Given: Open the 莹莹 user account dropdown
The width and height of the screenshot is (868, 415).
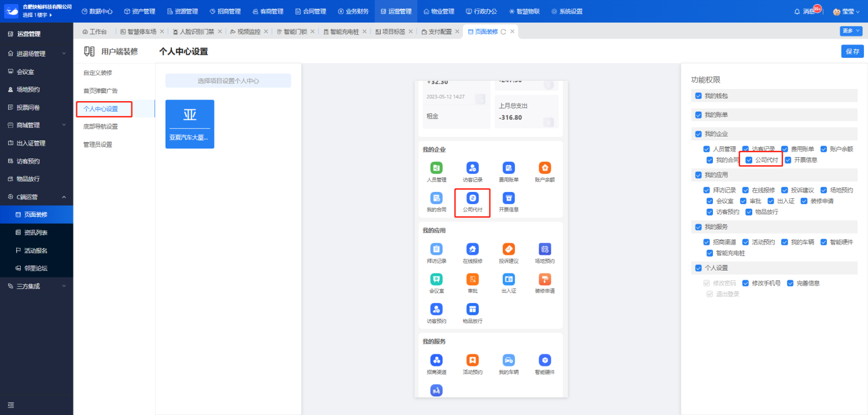Looking at the screenshot, I should pyautogui.click(x=847, y=12).
